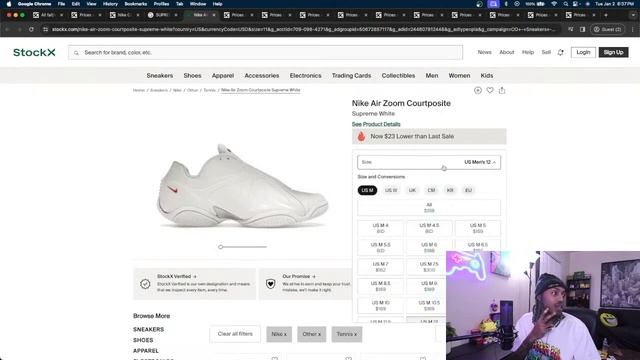
Task: Click the Help link in header
Action: pos(528,52)
